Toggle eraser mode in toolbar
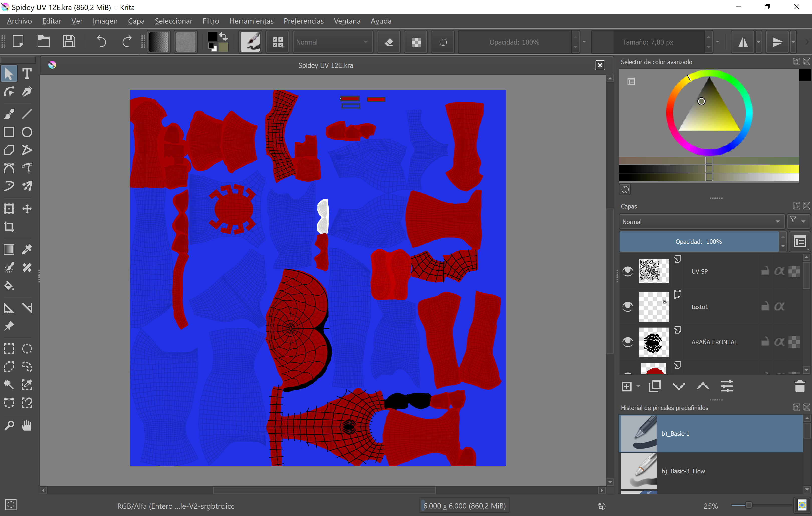 [x=389, y=42]
